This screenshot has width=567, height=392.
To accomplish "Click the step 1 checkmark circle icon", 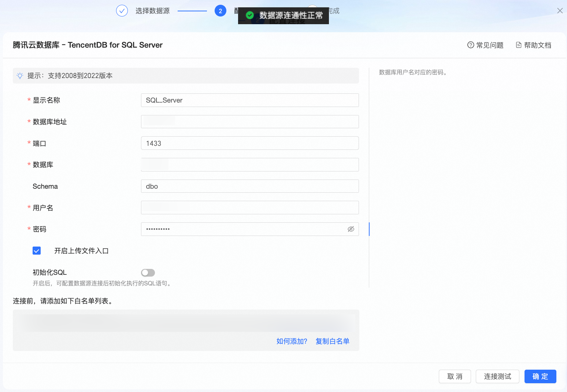I will pos(122,11).
